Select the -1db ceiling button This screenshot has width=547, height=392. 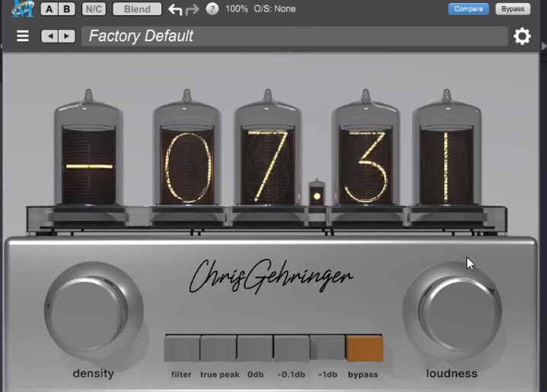pos(327,348)
